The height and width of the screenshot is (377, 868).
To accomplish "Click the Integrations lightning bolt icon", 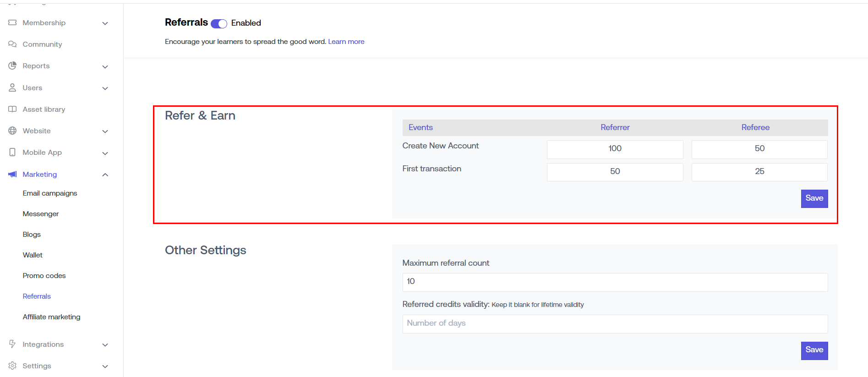I will 12,344.
